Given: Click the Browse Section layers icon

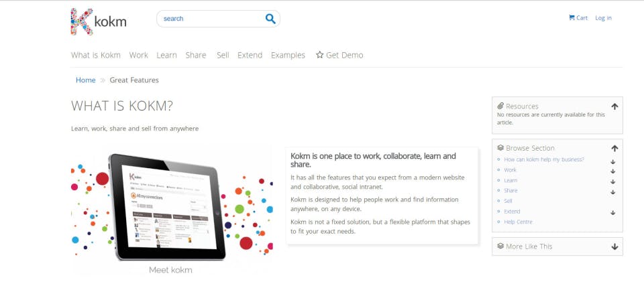Looking at the screenshot, I should coord(500,148).
